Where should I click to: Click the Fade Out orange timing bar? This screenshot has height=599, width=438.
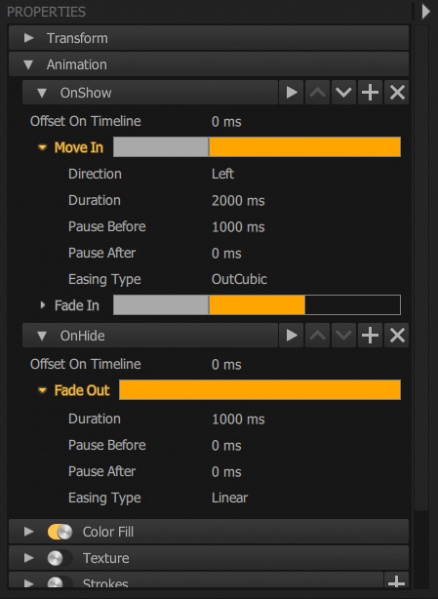coord(260,390)
